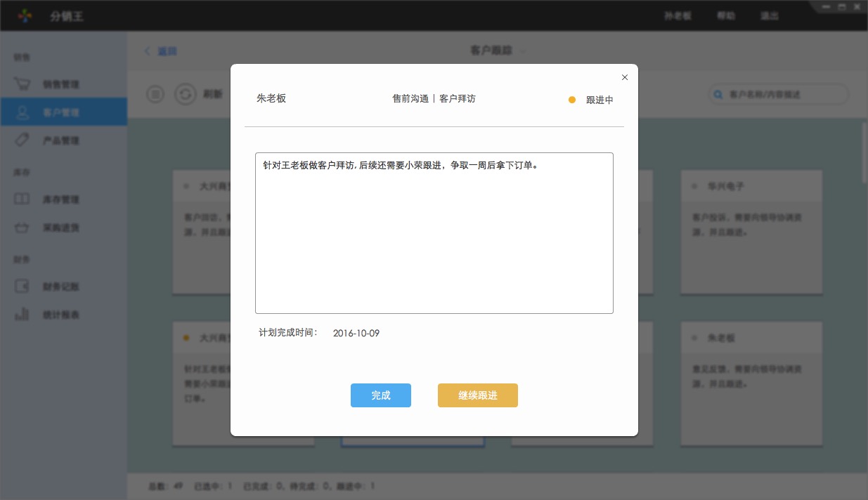The image size is (868, 500).
Task: Click the orange 继续跟进 button
Action: tap(477, 395)
